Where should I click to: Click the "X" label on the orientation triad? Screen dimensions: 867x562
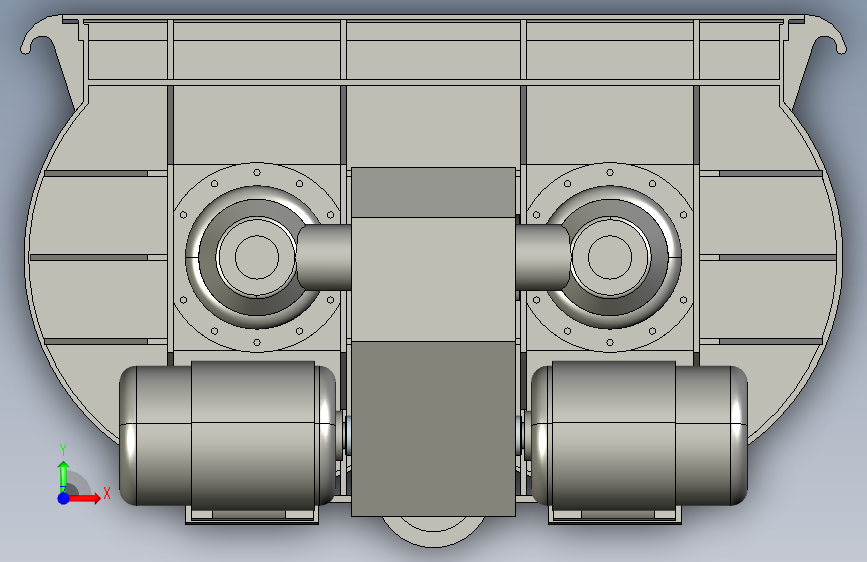[x=107, y=493]
